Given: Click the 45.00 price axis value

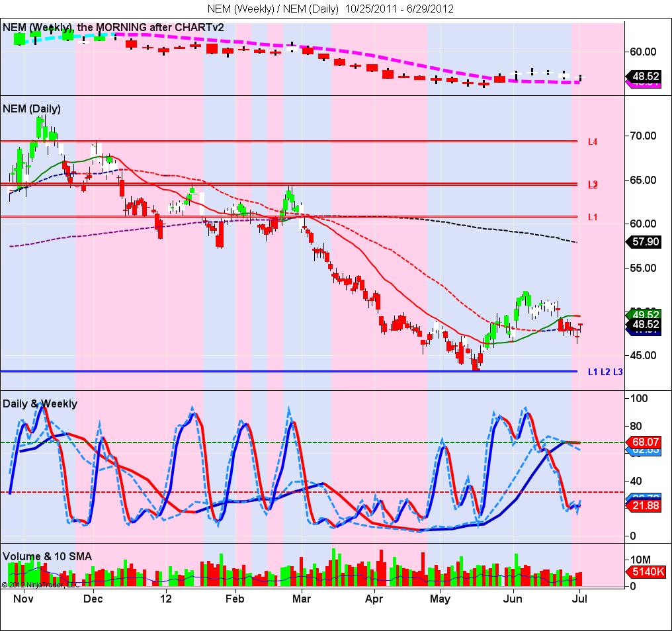Looking at the screenshot, I should (x=643, y=355).
